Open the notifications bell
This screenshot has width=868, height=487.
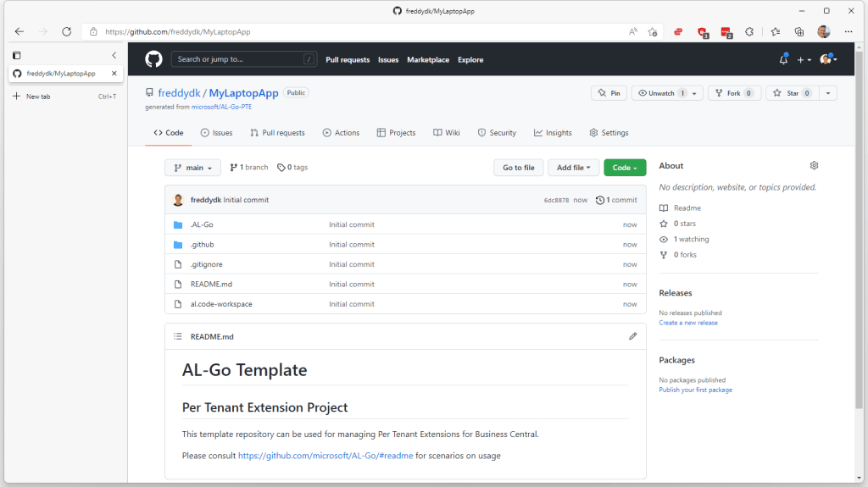(783, 59)
